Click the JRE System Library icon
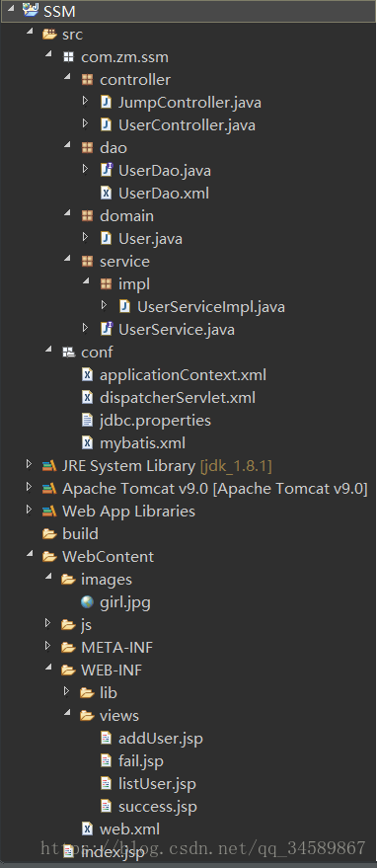 click(49, 465)
